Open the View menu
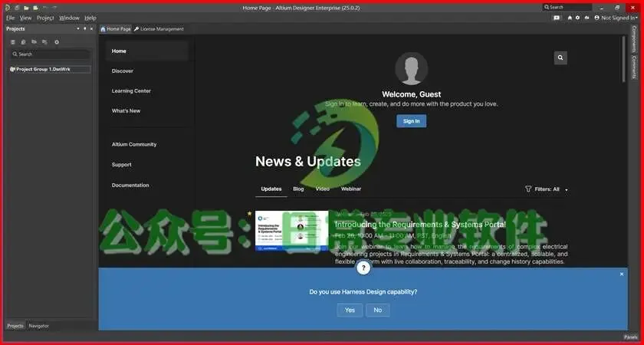 tap(25, 18)
